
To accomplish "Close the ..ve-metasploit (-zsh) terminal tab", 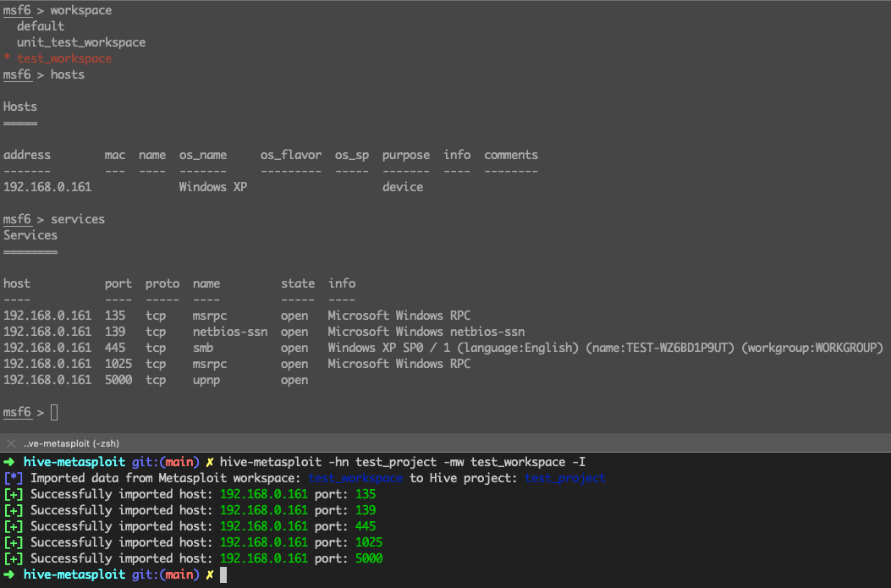I will 11,442.
